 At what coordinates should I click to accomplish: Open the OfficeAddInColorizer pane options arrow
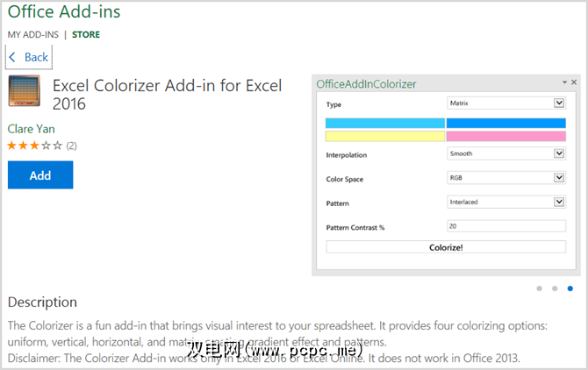(564, 82)
